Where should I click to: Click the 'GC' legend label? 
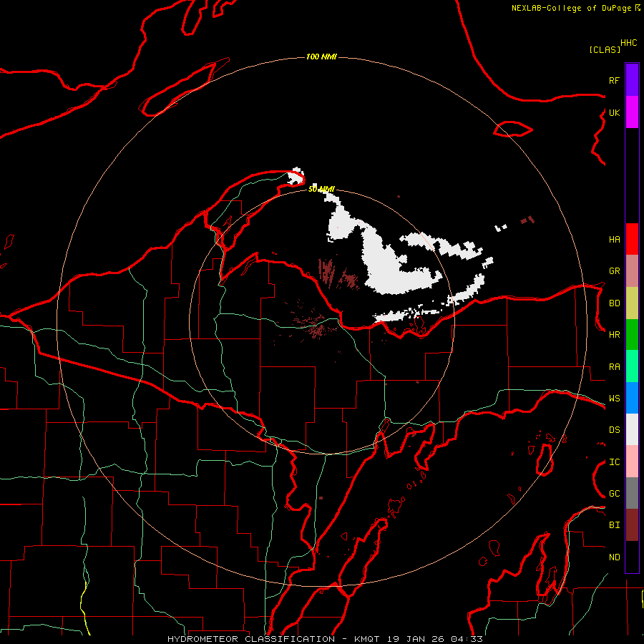tap(614, 494)
